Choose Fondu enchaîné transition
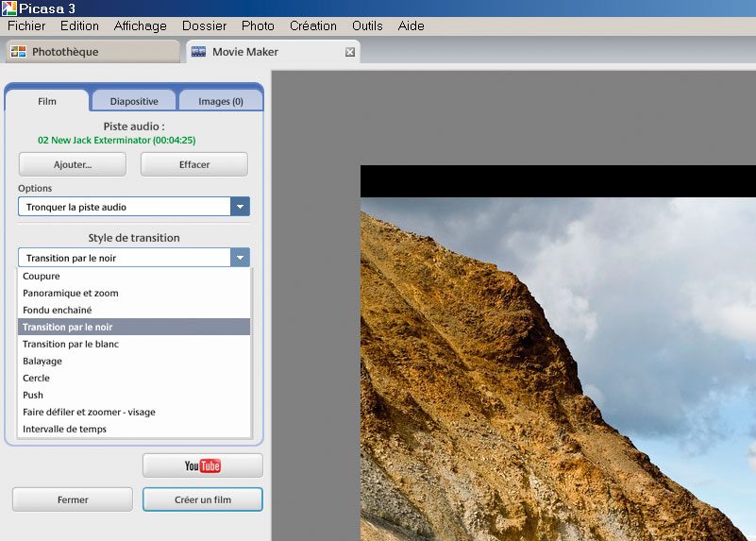756x541 pixels. (x=134, y=310)
